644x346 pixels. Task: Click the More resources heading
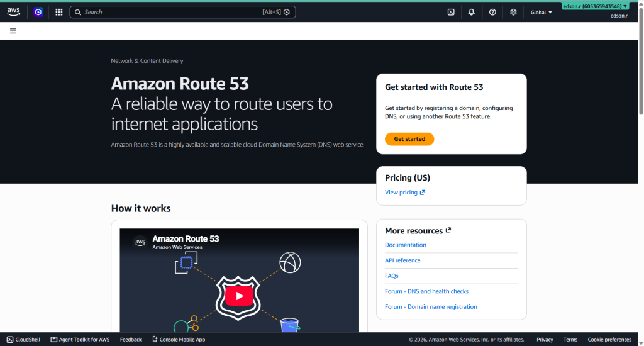point(414,230)
